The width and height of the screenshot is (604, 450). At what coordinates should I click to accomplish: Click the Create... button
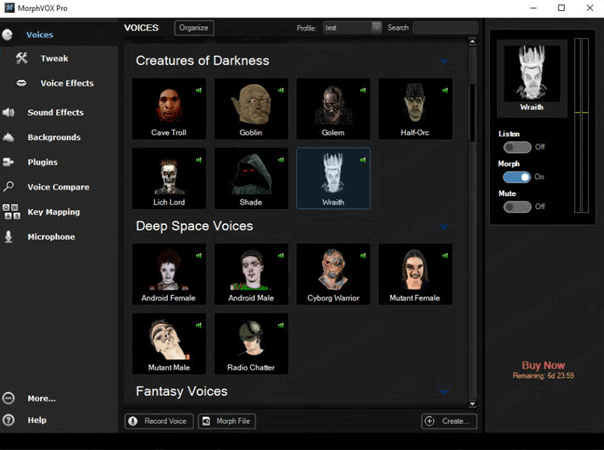(x=449, y=421)
